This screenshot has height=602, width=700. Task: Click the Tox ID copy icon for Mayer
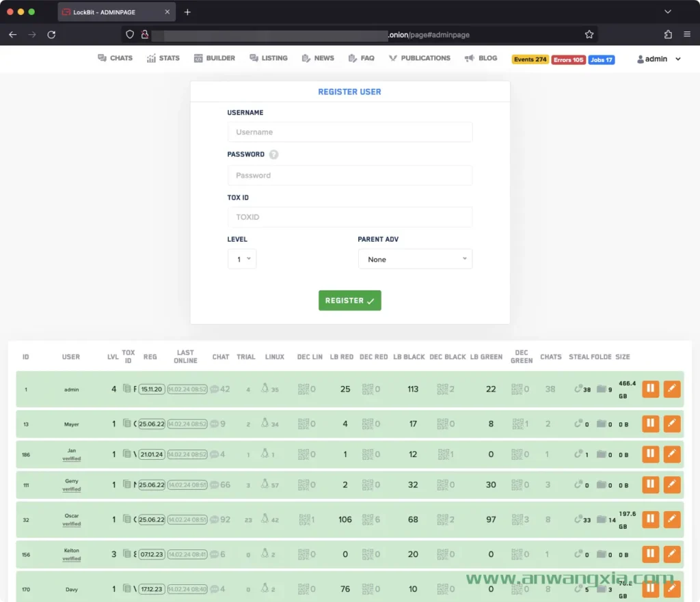[126, 424]
